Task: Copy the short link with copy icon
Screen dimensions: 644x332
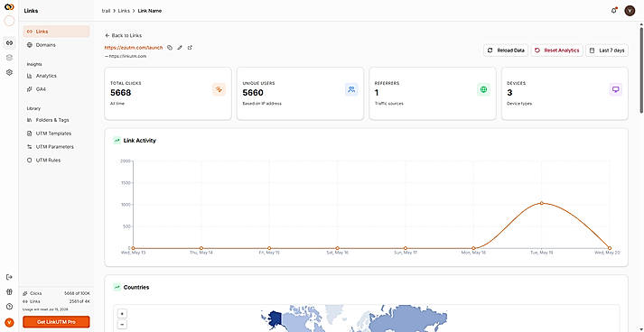Action: click(x=170, y=48)
